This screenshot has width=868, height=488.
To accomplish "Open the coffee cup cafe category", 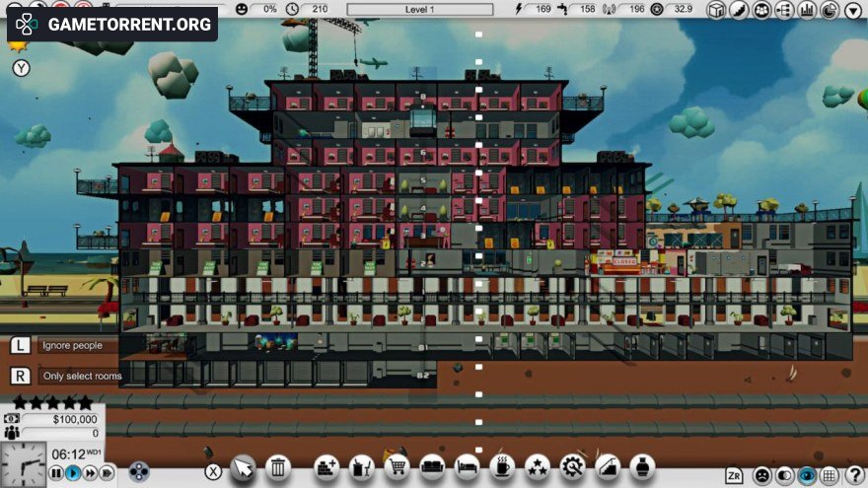I will pos(503,469).
